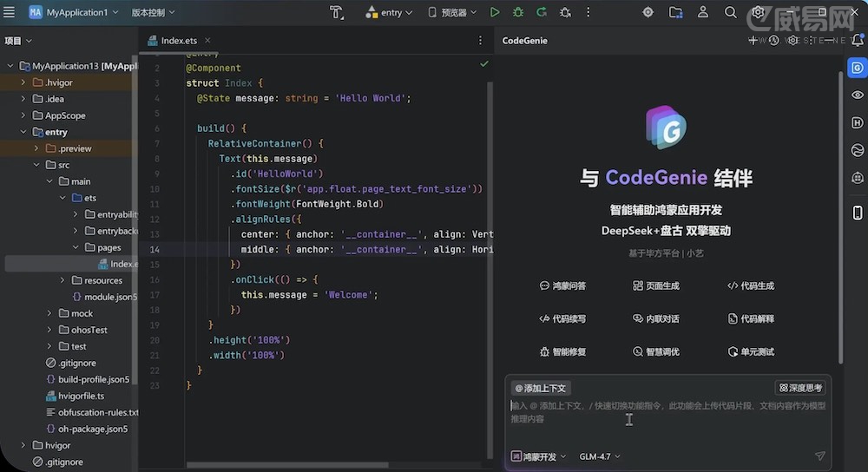Image resolution: width=868 pixels, height=472 pixels.
Task: Click the search magnifier icon
Action: 730,12
